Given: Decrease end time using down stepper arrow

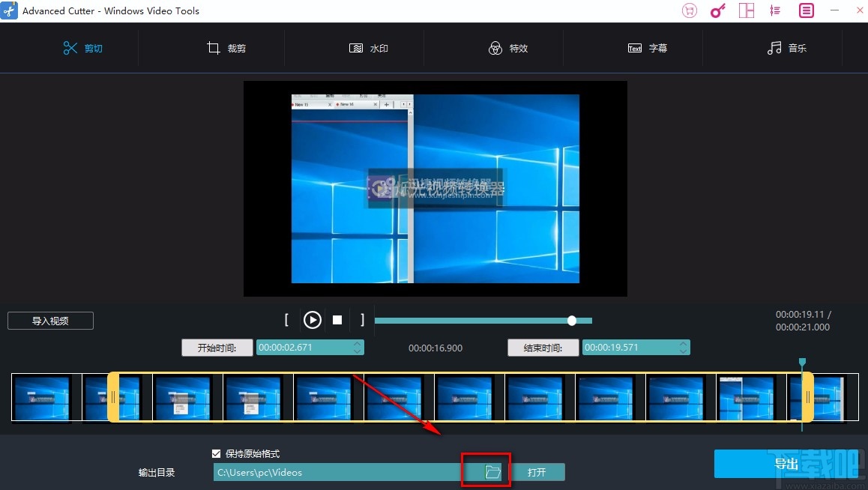Looking at the screenshot, I should [x=682, y=351].
